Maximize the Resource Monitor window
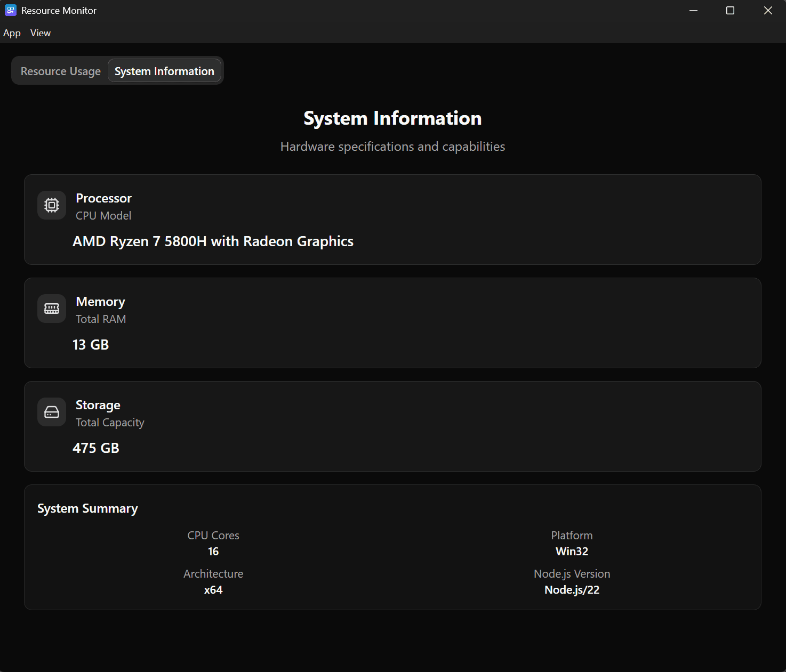Screen dimensions: 786x672 coord(730,10)
